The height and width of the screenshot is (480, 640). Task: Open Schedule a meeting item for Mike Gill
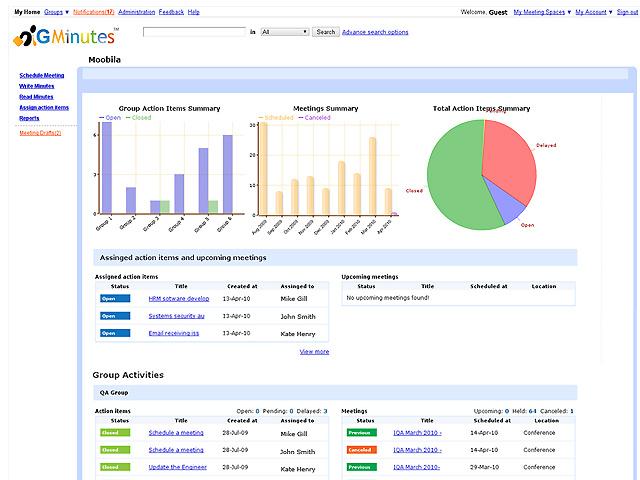[176, 433]
